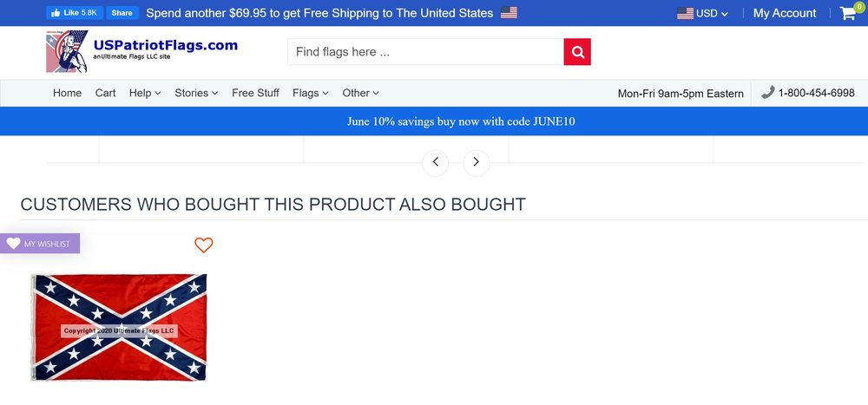
Task: Toggle wishlist heart on flag product
Action: coord(204,245)
